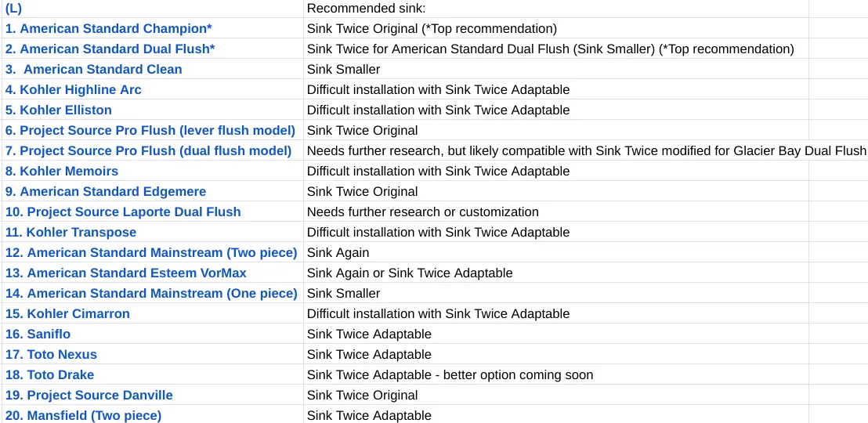Click the Kohler Cimarron link

pos(67,314)
